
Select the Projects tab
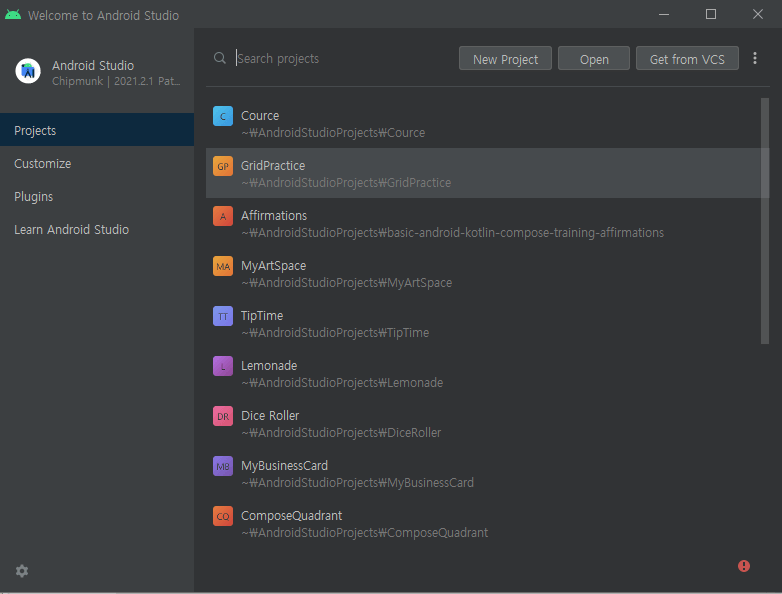(97, 130)
